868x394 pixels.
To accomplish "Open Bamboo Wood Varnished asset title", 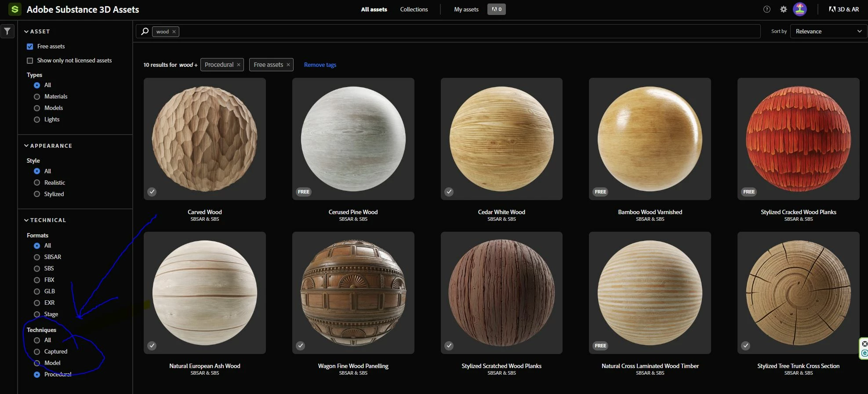I will coord(650,212).
